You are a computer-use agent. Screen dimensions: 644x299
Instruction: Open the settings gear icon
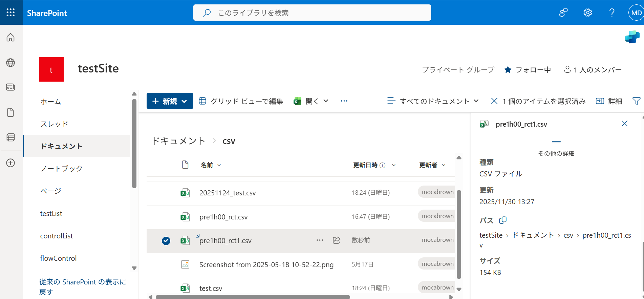point(588,13)
